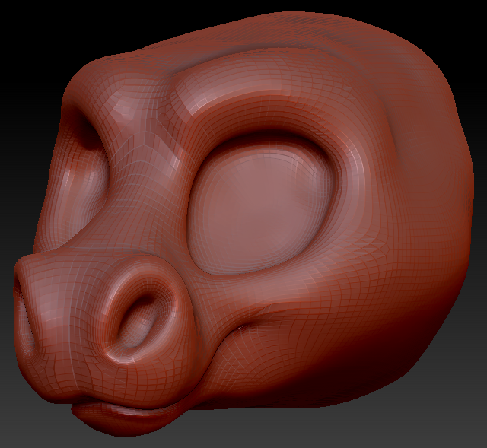The height and width of the screenshot is (448, 487).
Task: Click inside the nostril opening on the snout
Action: [x=138, y=321]
